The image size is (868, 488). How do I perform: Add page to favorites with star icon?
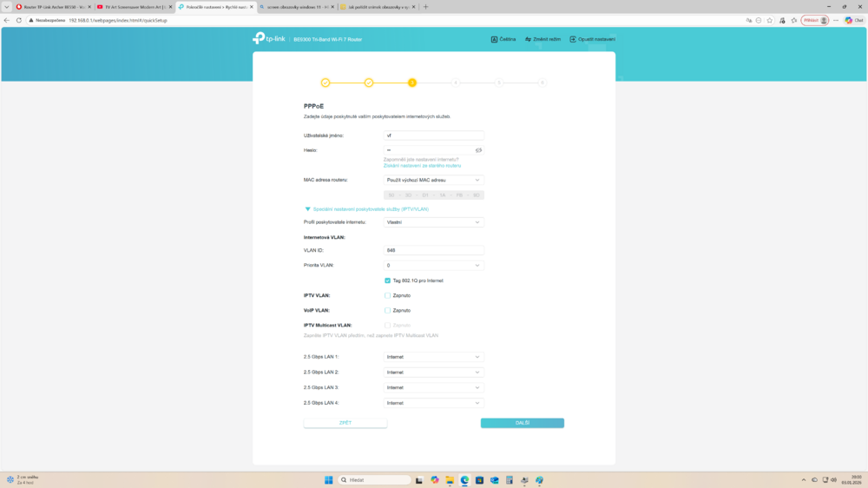769,20
